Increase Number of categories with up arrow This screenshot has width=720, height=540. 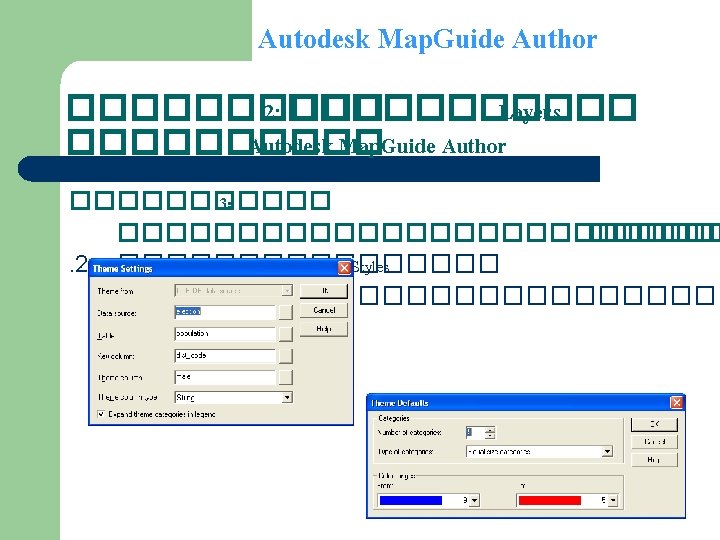pyautogui.click(x=490, y=430)
